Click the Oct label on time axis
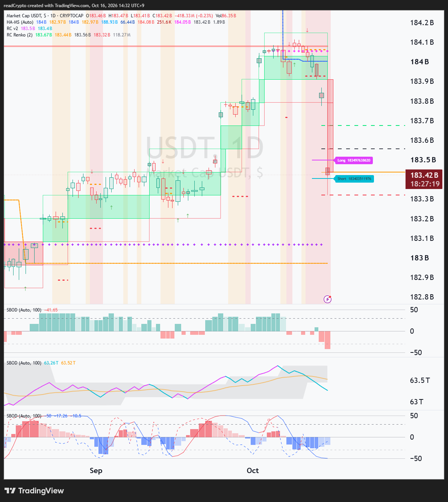Image resolution: width=448 pixels, height=502 pixels. point(253,471)
